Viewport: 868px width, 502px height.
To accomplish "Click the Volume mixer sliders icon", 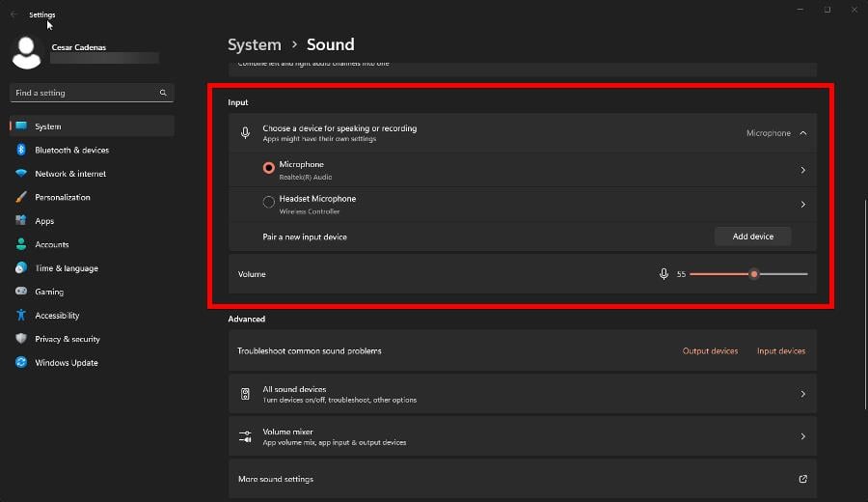I will [245, 436].
